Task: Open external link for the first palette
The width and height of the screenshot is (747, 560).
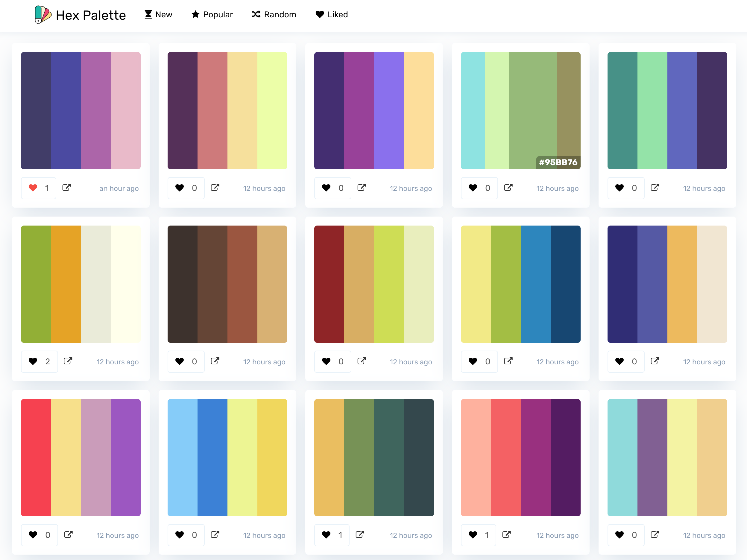Action: (x=66, y=188)
